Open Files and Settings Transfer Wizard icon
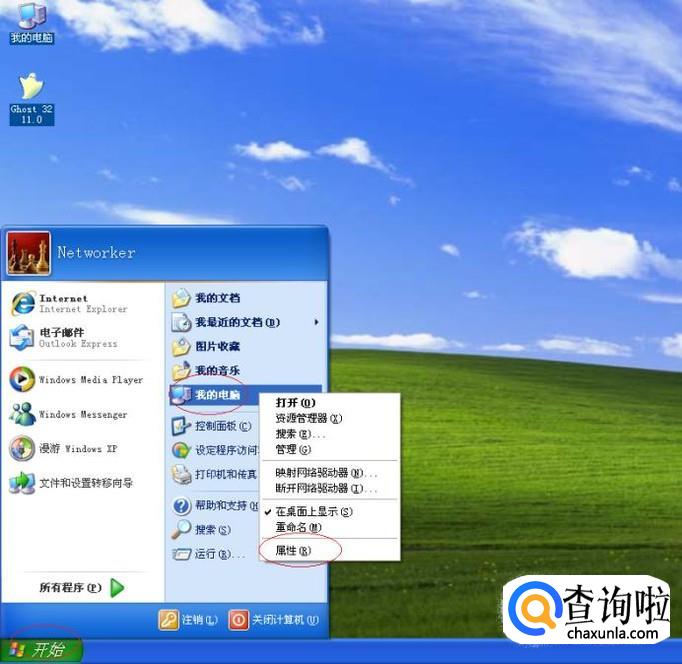Viewport: 682px width, 664px height. (x=22, y=483)
